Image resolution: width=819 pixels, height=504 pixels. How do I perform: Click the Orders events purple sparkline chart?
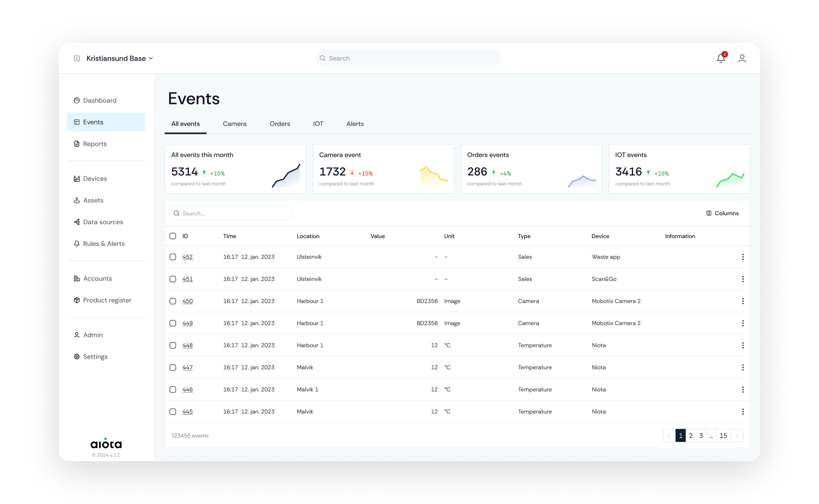click(x=582, y=181)
